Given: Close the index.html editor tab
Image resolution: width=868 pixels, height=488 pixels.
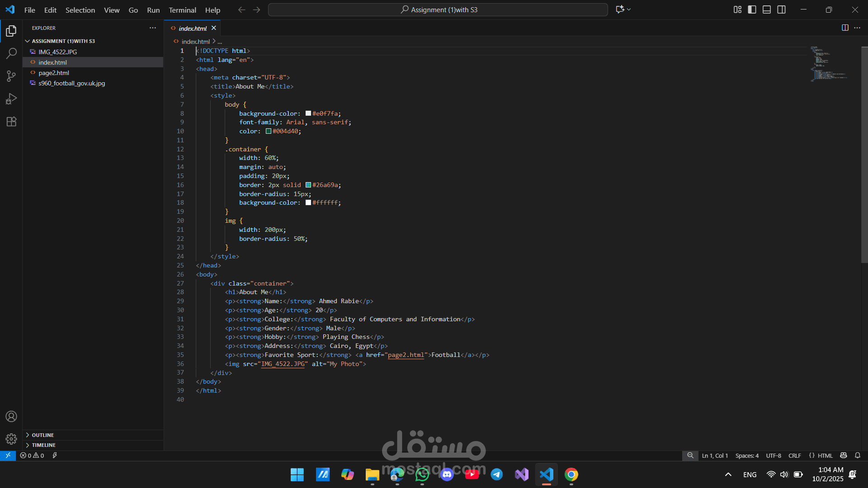Looking at the screenshot, I should tap(214, 28).
